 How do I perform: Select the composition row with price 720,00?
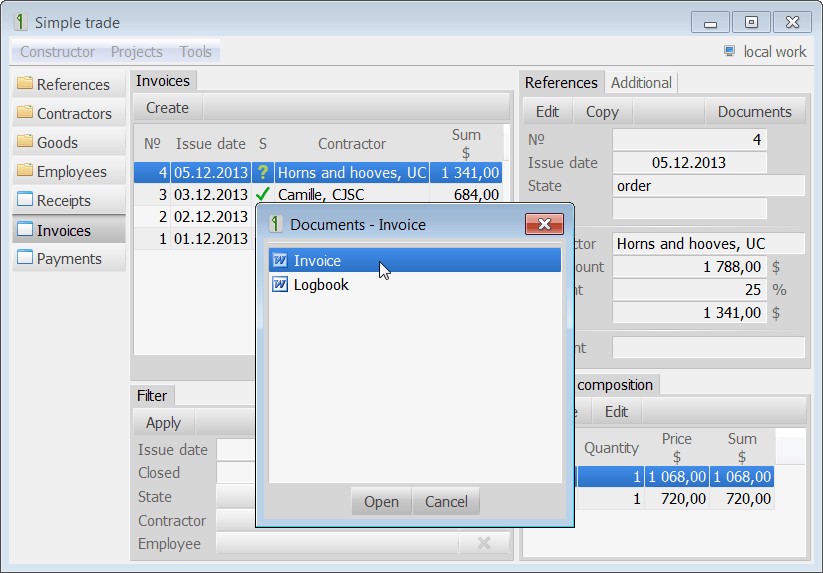pos(674,498)
